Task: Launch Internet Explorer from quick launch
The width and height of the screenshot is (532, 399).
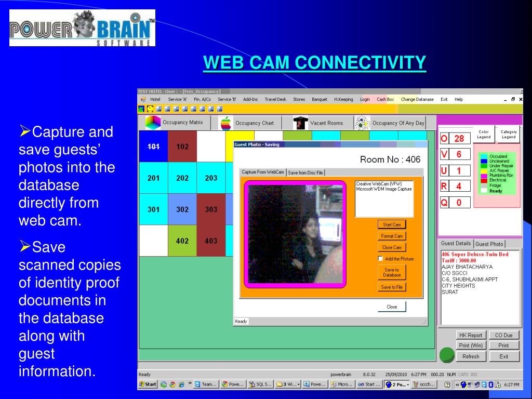Action: tap(181, 384)
